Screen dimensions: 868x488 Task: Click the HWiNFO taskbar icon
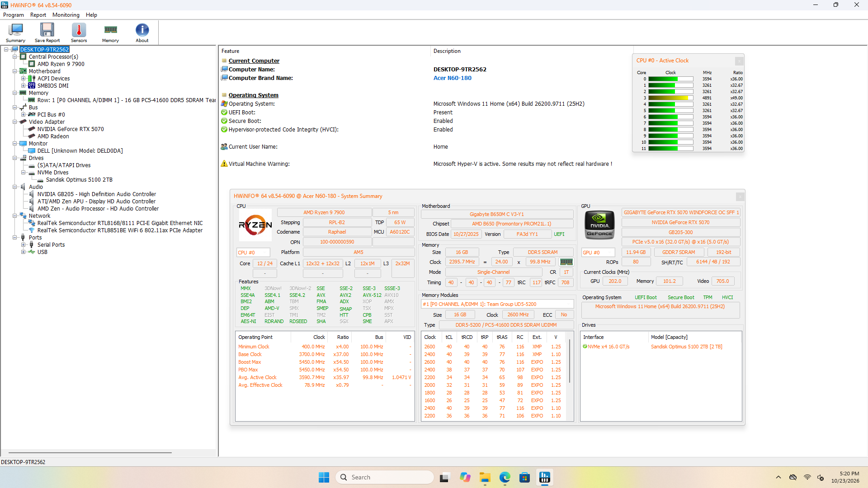(545, 477)
